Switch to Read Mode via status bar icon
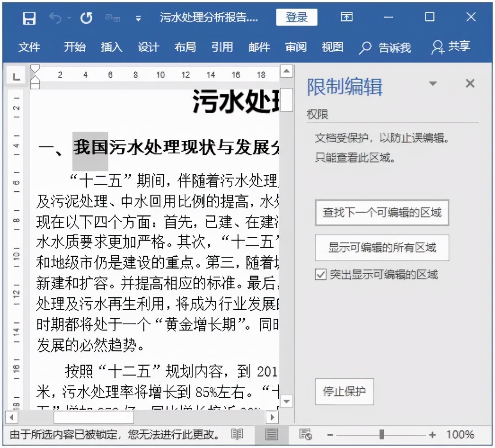The image size is (495, 448). point(237,434)
